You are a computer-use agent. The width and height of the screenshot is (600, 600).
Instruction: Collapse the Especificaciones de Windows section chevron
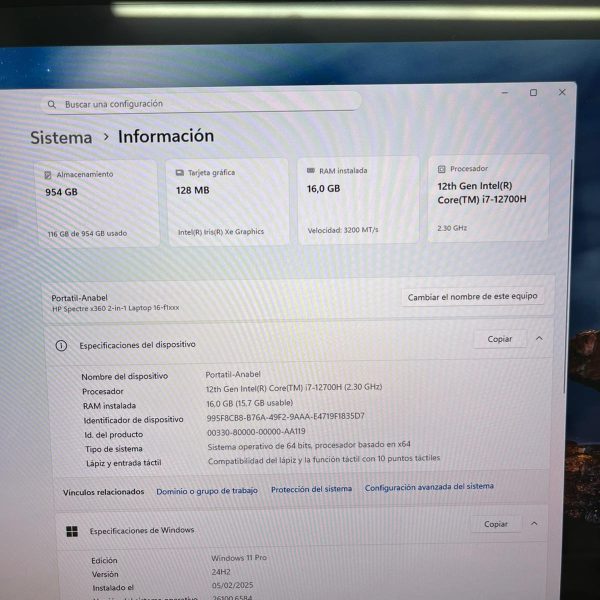click(x=535, y=523)
